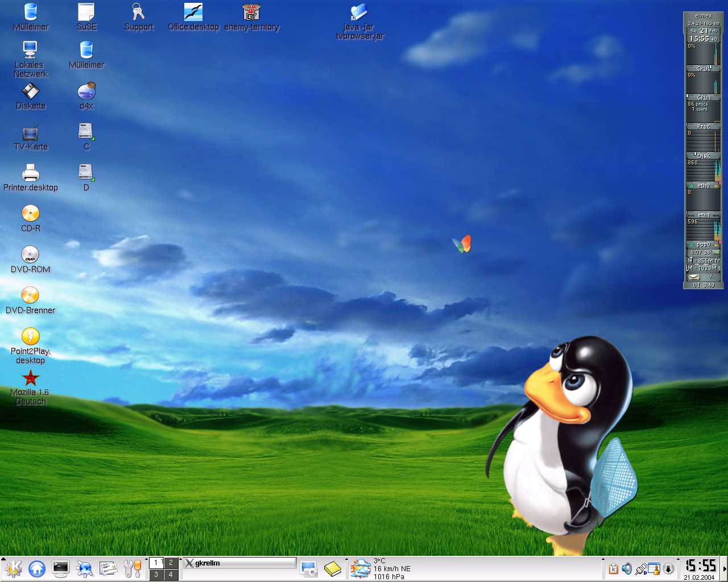
Task: Click the network plug tray icon
Action: click(x=641, y=568)
